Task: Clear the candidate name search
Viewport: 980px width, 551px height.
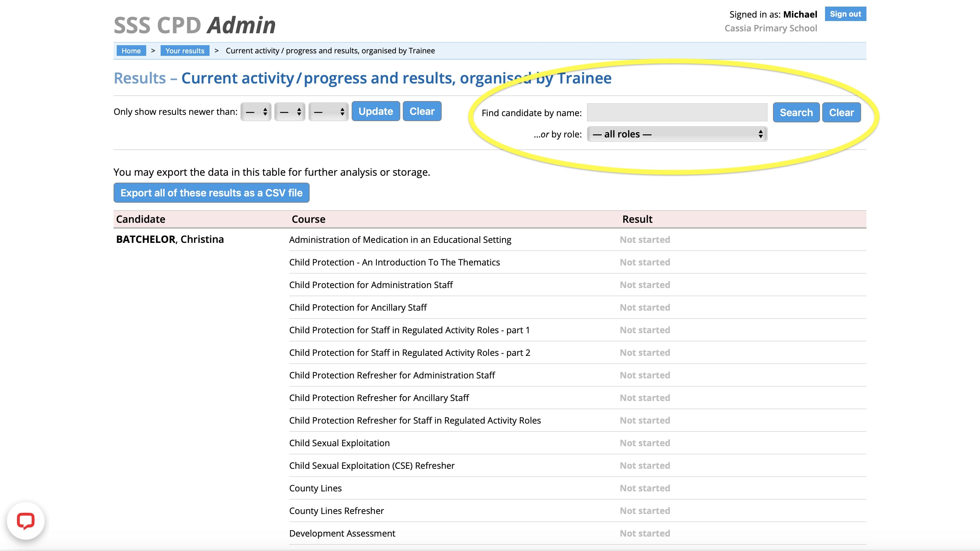Action: pos(841,112)
